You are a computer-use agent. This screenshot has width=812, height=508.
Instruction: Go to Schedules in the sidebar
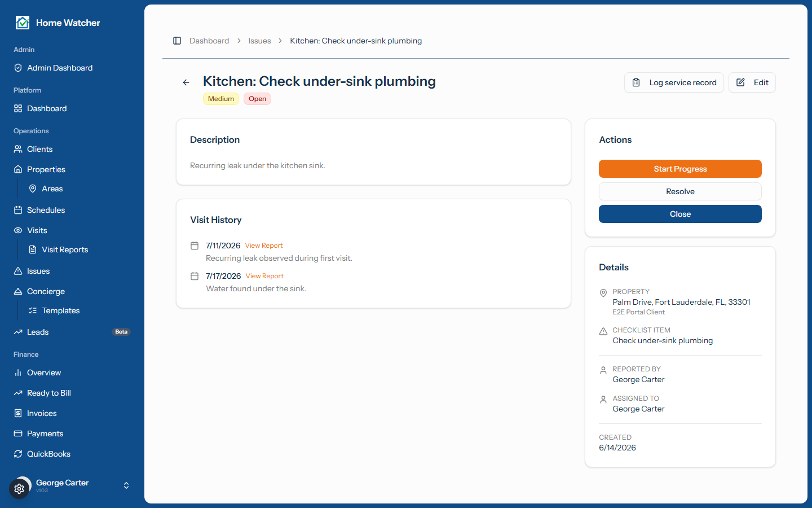tap(72, 210)
